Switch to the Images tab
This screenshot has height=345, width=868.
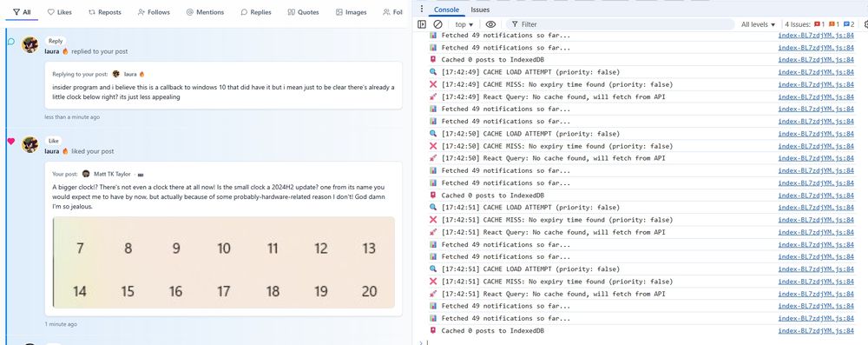pos(351,11)
